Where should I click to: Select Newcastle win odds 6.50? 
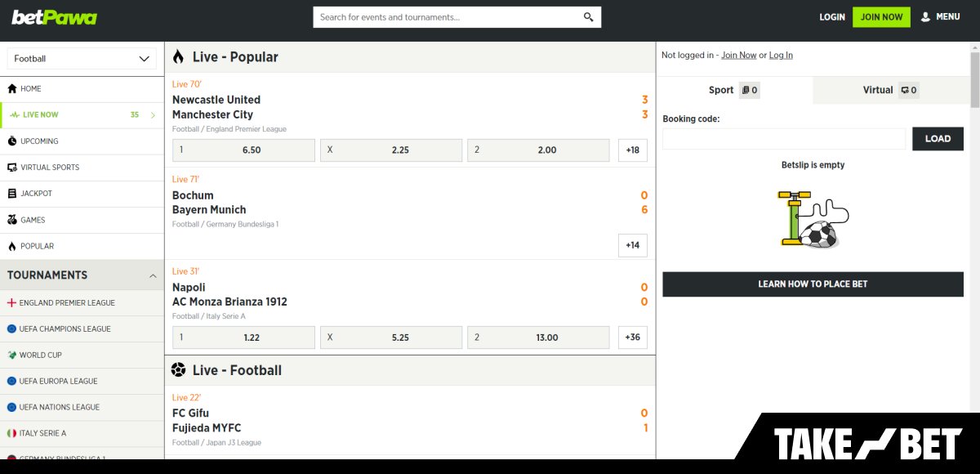tap(244, 150)
